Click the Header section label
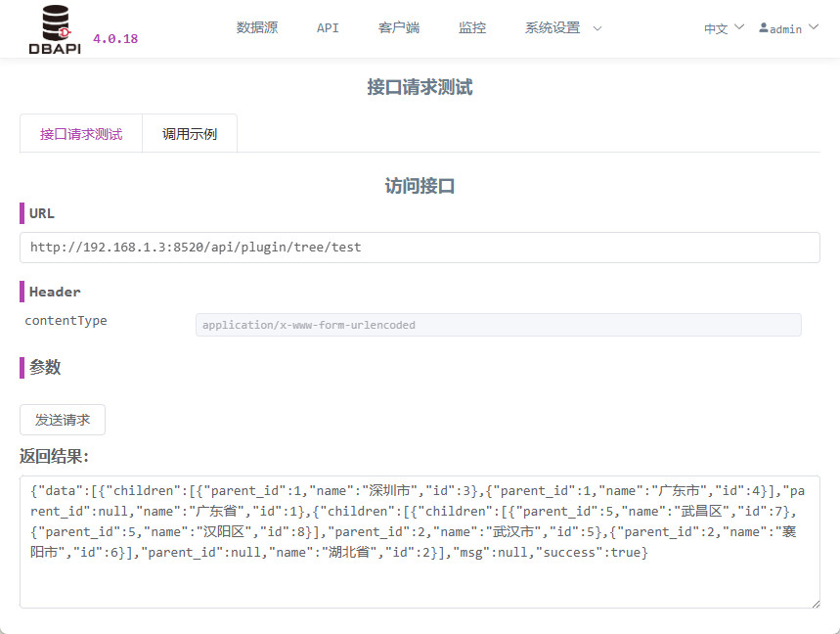 [x=55, y=292]
